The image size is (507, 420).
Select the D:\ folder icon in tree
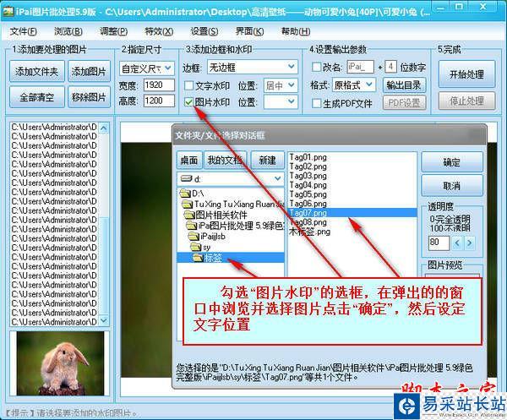(x=185, y=194)
